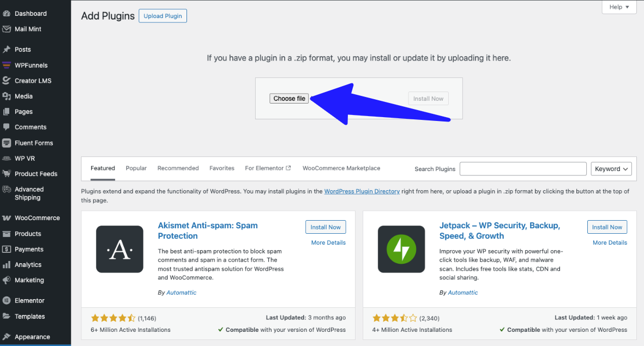Open the Product Feeds cart icon
Screen dimensions: 644x346
[x=6, y=174]
